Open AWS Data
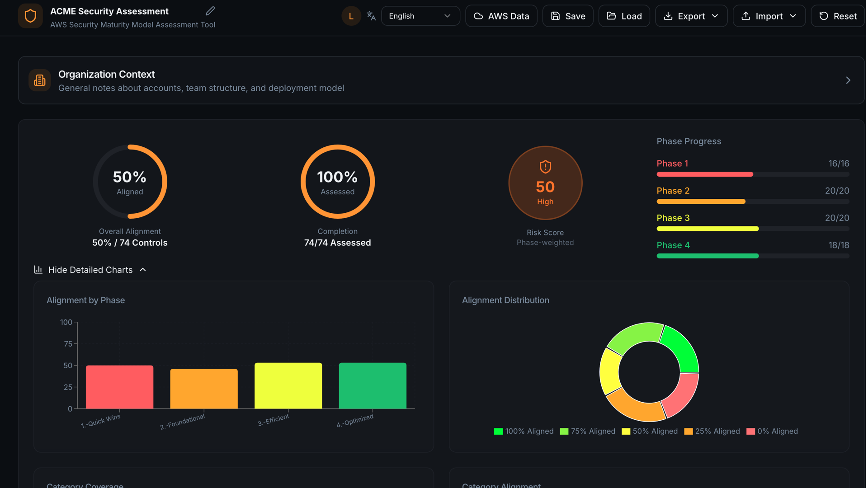The image size is (868, 488). 501,16
